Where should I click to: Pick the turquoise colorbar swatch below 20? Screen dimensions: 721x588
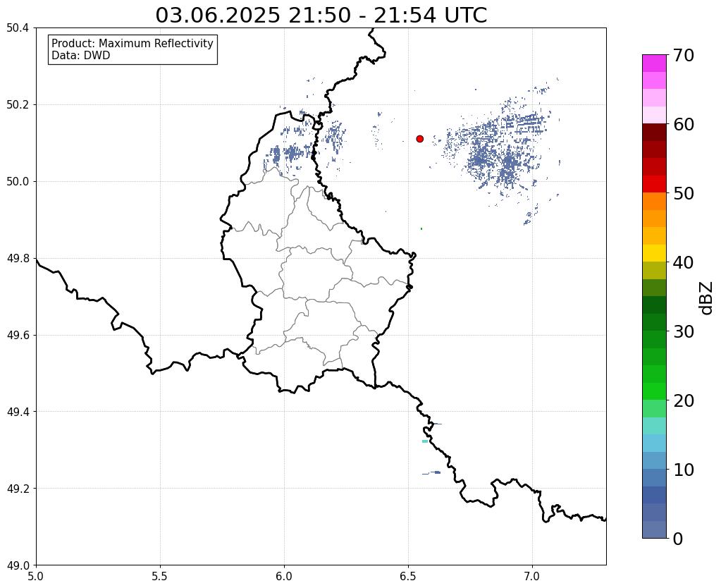pos(654,426)
